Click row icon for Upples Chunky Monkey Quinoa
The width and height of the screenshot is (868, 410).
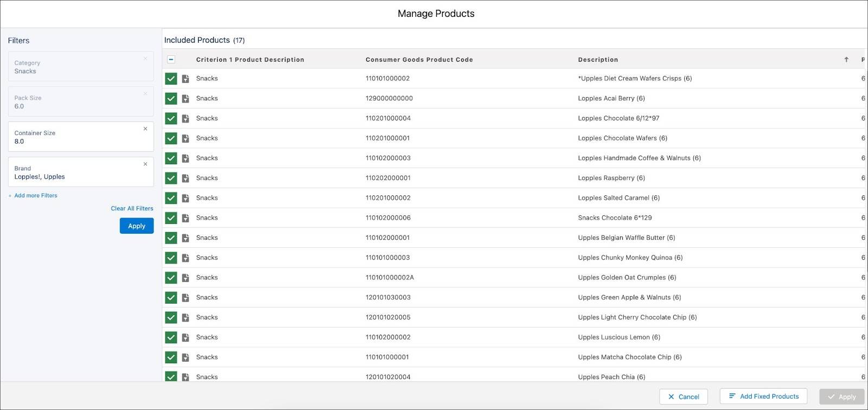click(186, 258)
